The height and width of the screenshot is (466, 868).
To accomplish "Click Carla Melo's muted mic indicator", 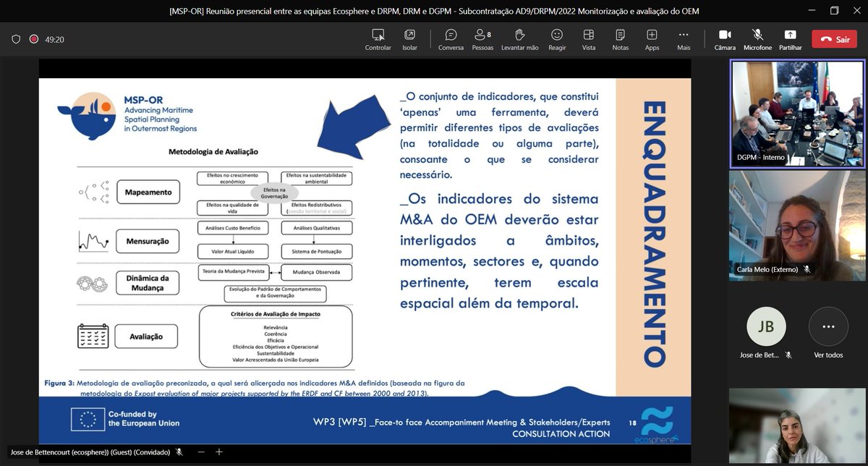I will 807,269.
